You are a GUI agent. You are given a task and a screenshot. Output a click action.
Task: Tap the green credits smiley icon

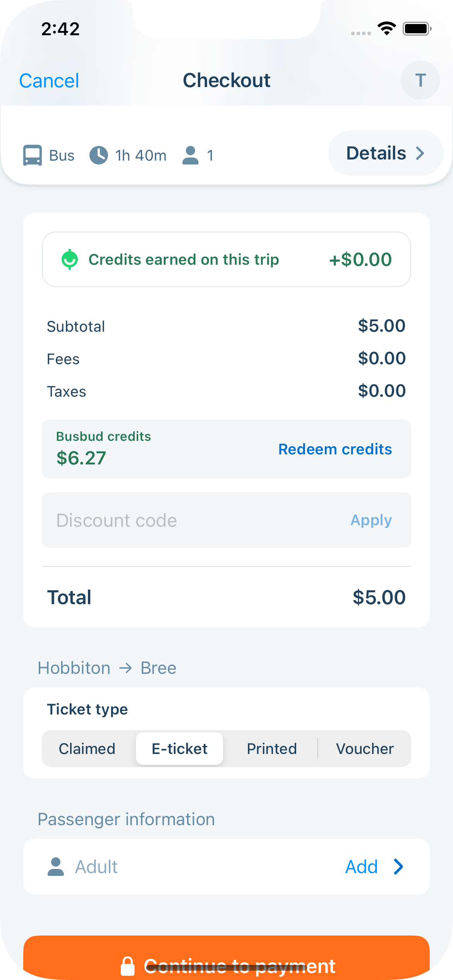point(70,259)
